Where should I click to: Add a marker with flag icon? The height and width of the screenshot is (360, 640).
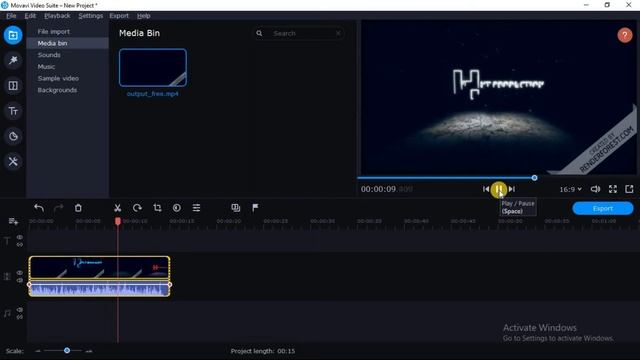pos(255,208)
